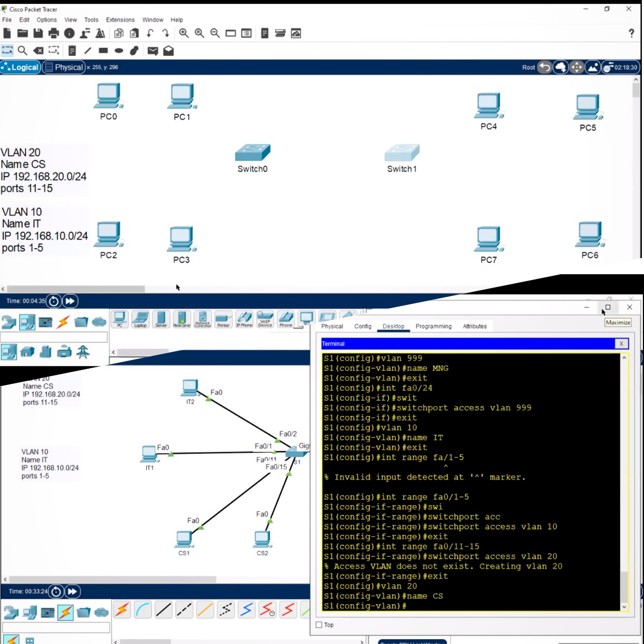
Task: Add a Printer from device list
Action: [223, 319]
